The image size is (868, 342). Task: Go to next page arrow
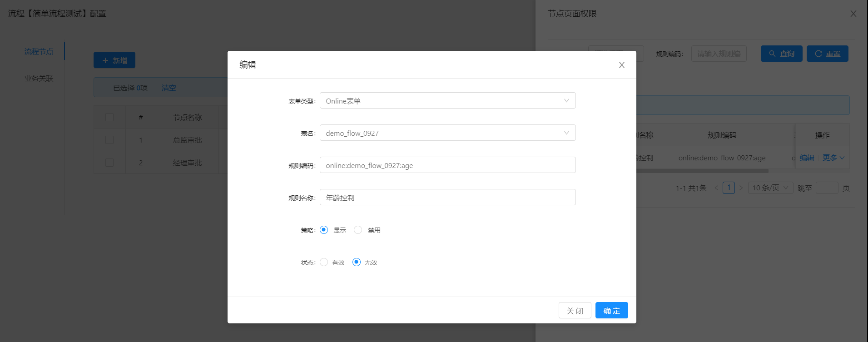(741, 188)
